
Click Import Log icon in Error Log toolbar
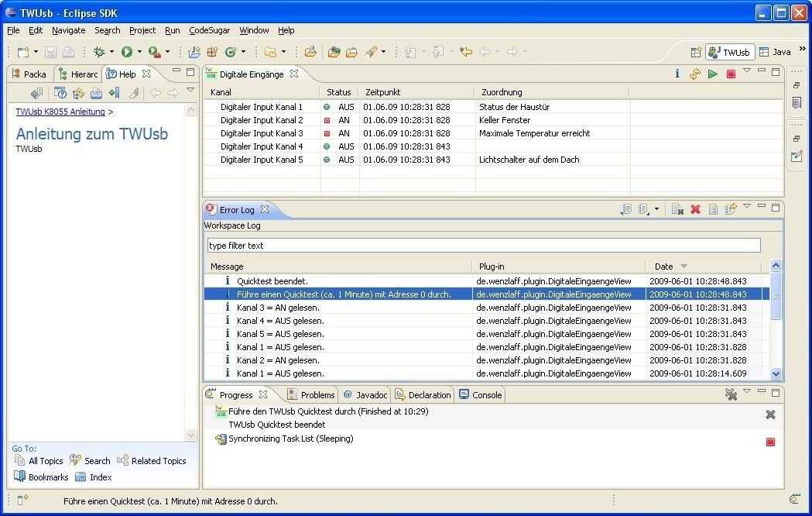tap(644, 209)
